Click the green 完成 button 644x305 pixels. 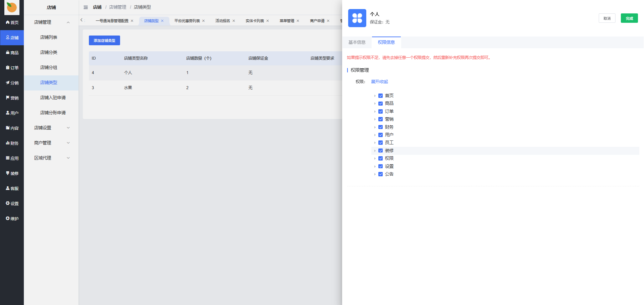coord(629,18)
